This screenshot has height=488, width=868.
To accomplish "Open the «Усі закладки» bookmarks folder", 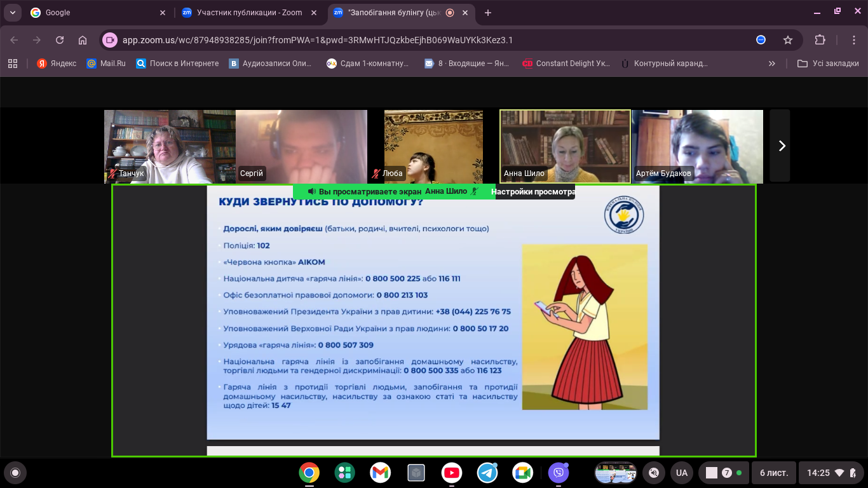I will [x=828, y=64].
